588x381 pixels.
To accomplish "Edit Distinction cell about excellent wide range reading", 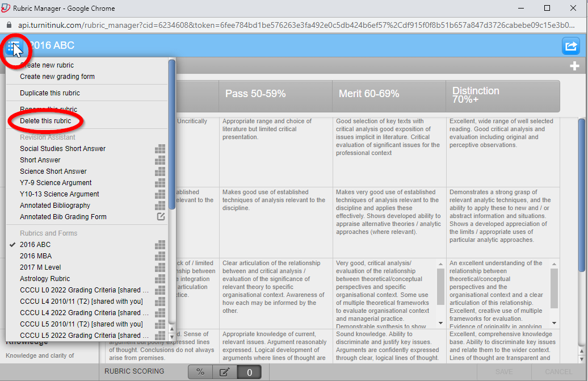I will 503,152.
